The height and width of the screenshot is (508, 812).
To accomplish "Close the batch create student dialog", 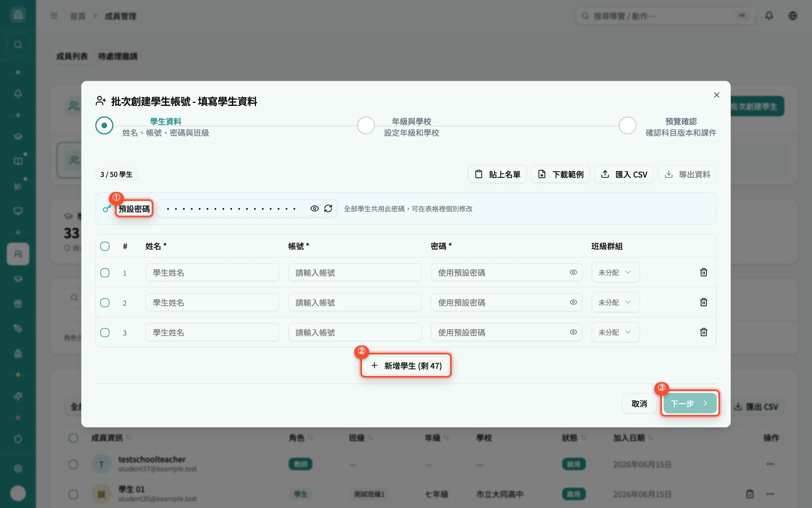I will pyautogui.click(x=716, y=95).
